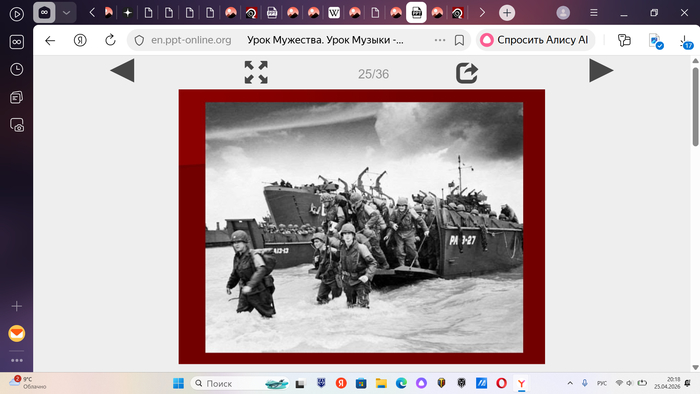Screen dimensions: 700x394
Task: Expand the tab group dropdown chevron
Action: click(x=67, y=13)
